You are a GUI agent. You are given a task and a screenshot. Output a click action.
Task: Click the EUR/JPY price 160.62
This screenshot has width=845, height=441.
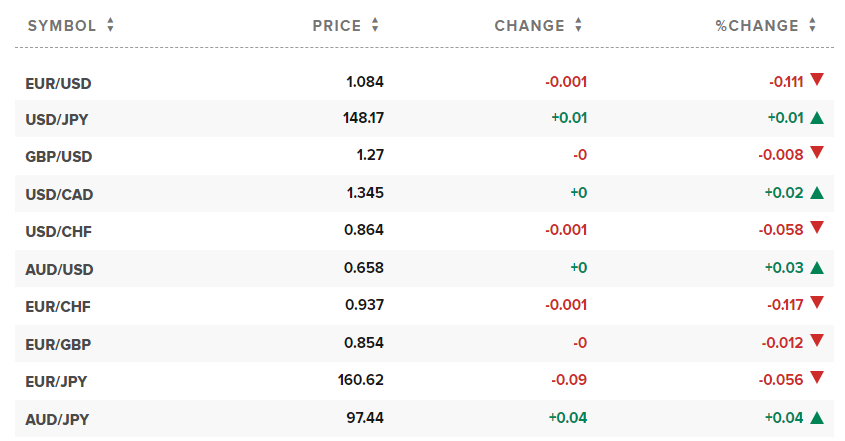pos(361,380)
